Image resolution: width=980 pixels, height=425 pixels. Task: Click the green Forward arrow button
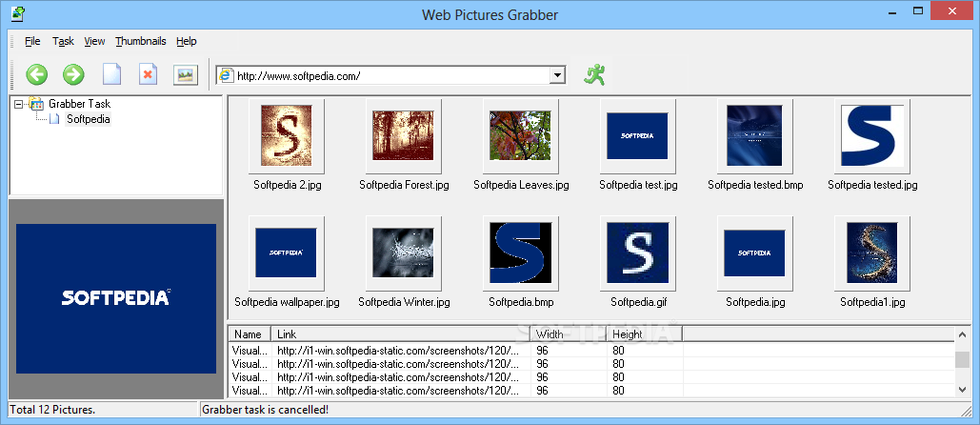(x=73, y=75)
